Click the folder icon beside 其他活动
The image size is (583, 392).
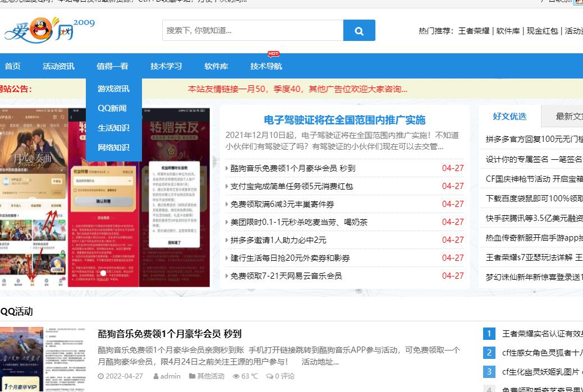[192, 376]
